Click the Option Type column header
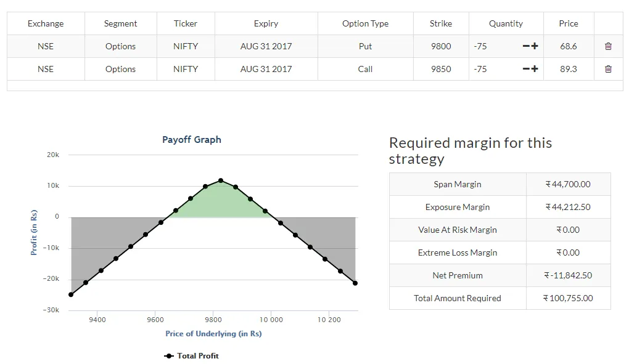Image resolution: width=629 pixels, height=364 pixels. point(365,23)
